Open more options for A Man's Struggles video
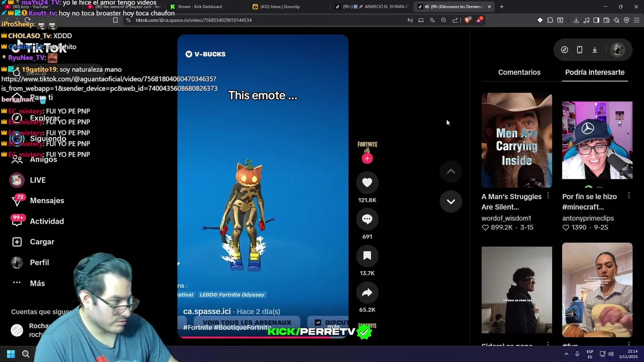This screenshot has height=362, width=644. pyautogui.click(x=548, y=196)
